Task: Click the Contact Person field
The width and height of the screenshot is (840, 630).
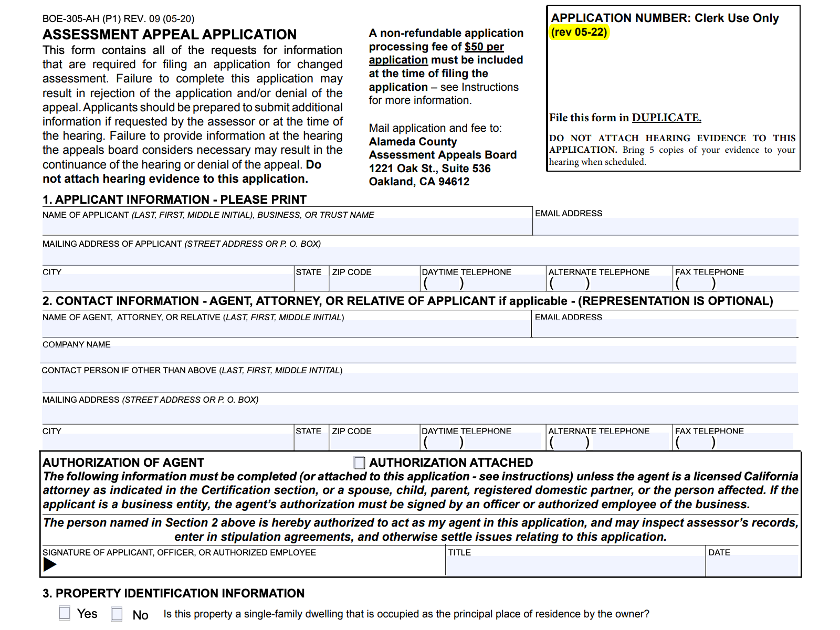Action: point(420,383)
